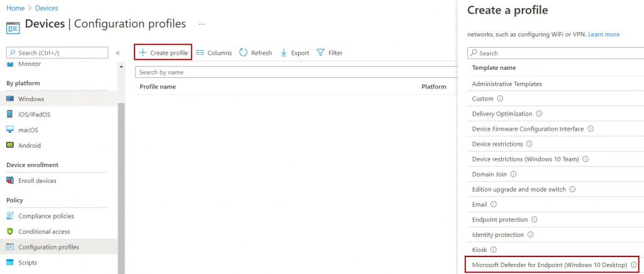Select the Domain Join template
This screenshot has width=644, height=274.
489,174
